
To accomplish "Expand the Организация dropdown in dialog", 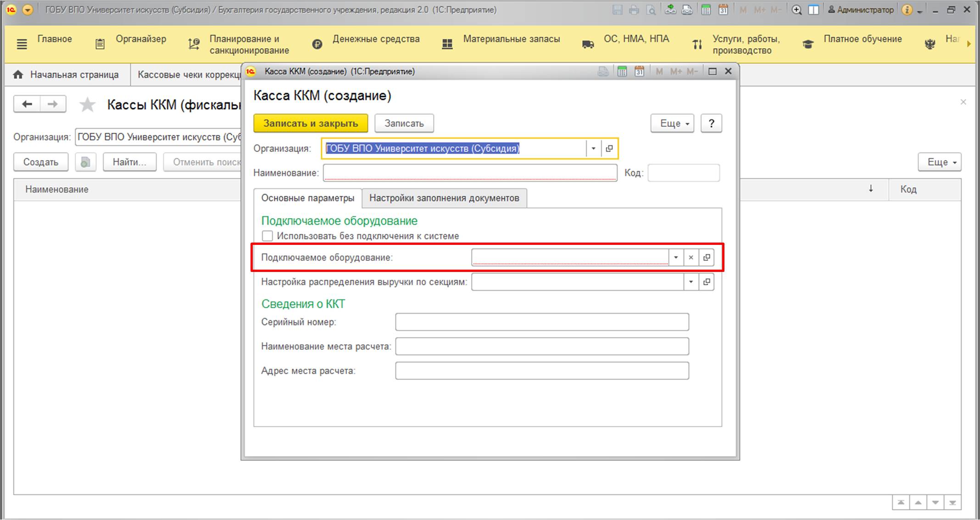I will (x=593, y=149).
